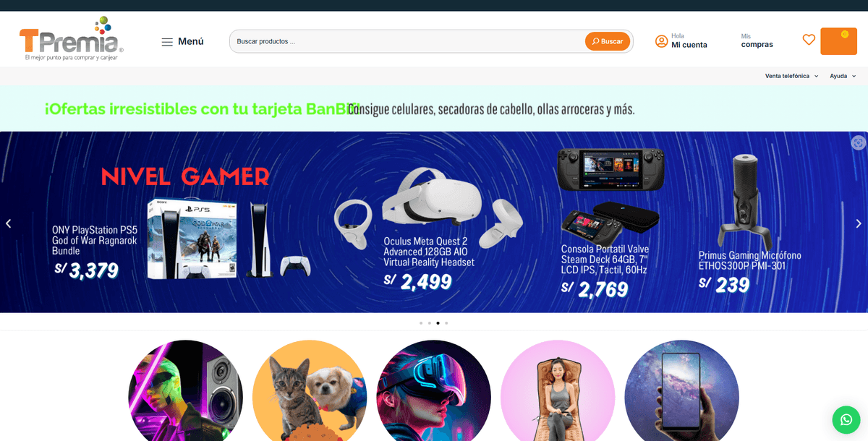Expand the Ayuda dropdown
The width and height of the screenshot is (868, 441).
pyautogui.click(x=843, y=76)
